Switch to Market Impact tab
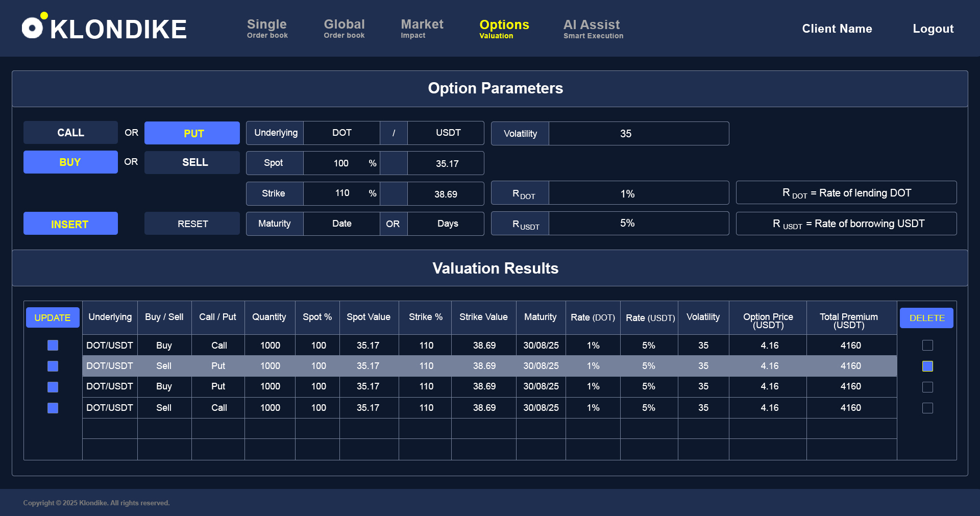 point(422,29)
